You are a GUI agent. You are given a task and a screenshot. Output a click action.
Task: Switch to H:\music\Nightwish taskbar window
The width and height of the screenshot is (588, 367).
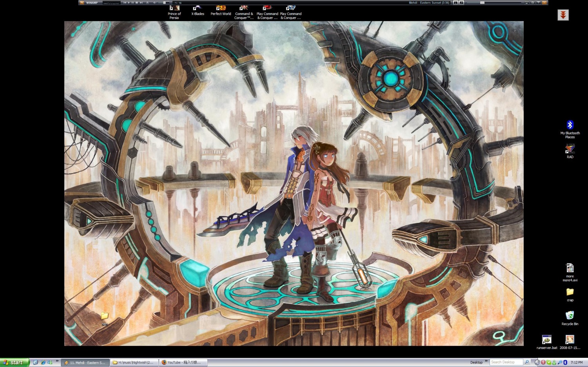134,363
